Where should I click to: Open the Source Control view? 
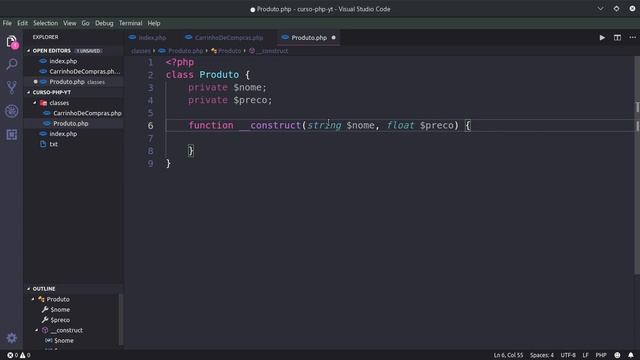tap(11, 87)
